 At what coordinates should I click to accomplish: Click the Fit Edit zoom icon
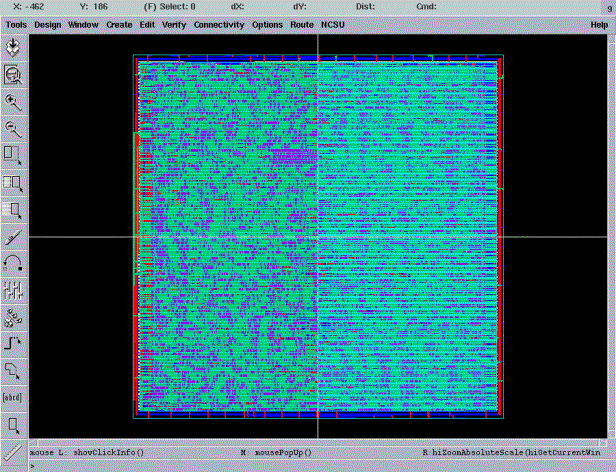pos(14,74)
